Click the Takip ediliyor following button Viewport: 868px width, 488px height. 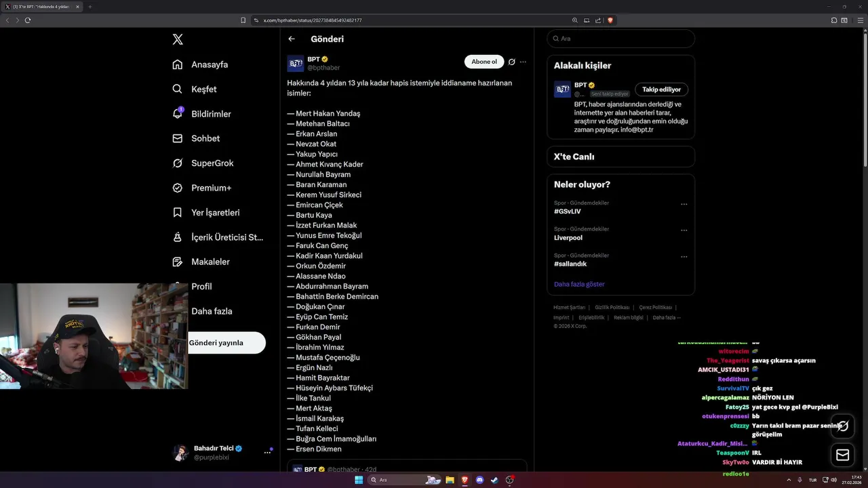(662, 89)
